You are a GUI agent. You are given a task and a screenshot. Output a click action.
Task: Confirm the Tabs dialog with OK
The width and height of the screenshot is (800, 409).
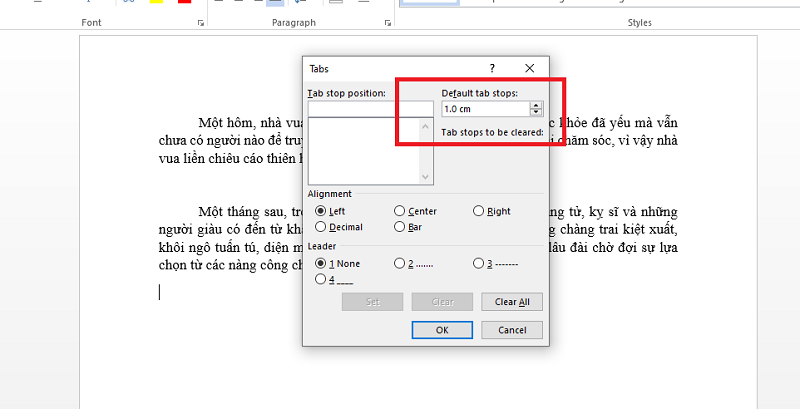point(442,330)
